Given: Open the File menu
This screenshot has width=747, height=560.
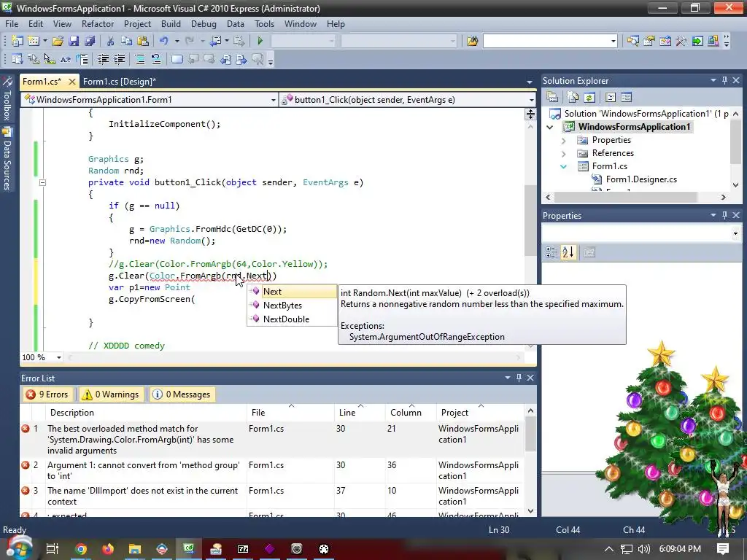Looking at the screenshot, I should tap(12, 24).
